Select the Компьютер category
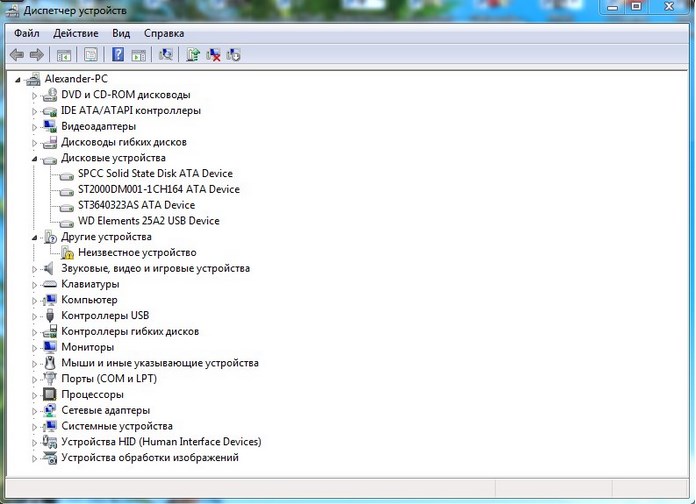The image size is (696, 504). point(89,300)
